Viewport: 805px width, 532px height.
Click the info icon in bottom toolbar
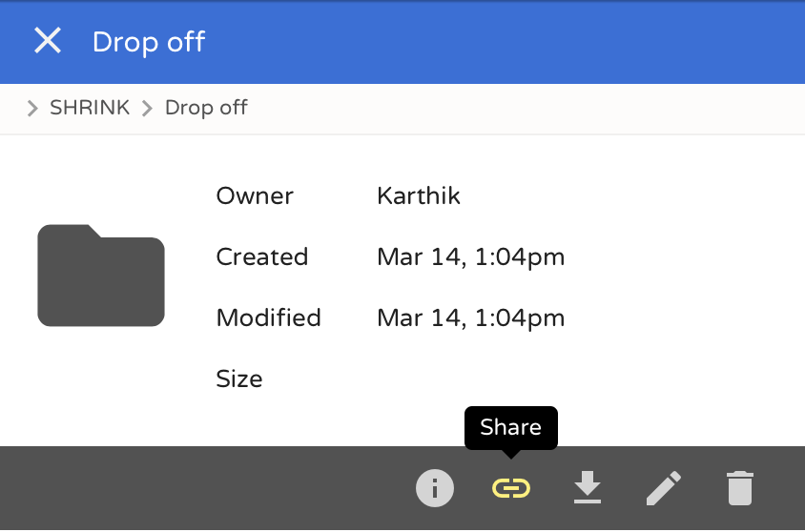(x=435, y=488)
